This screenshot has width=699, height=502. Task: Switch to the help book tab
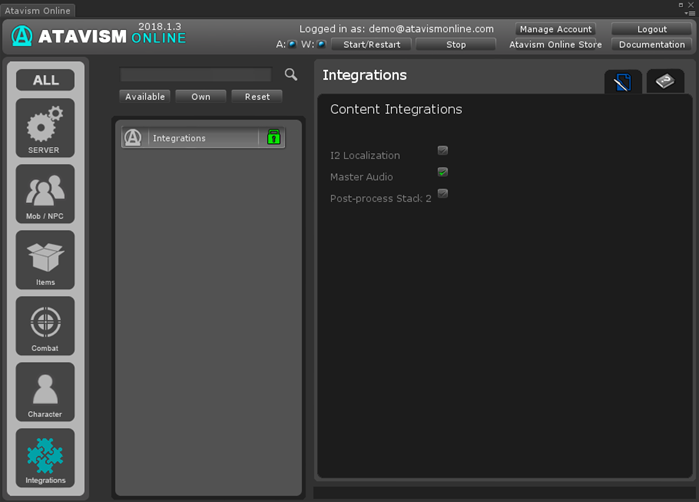pos(665,82)
